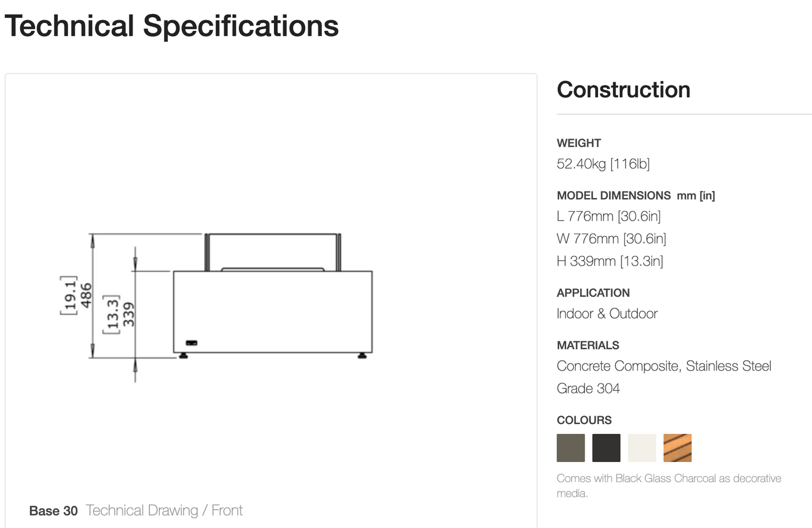Click the glass screen outline in drawing
Screen dimensions: 812x528
(x=273, y=252)
